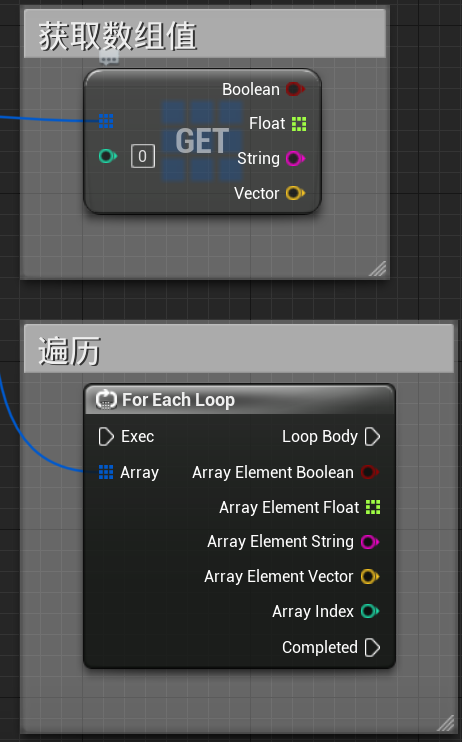Viewport: 462px width, 742px height.
Task: Click the Boolean output pin on GET node
Action: point(295,89)
